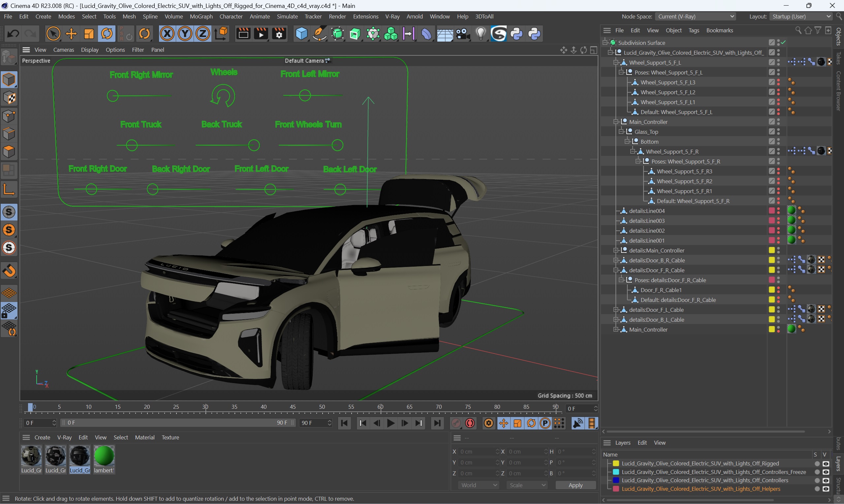Click Object Manager search magnifier icon
The image size is (844, 504).
pos(798,30)
